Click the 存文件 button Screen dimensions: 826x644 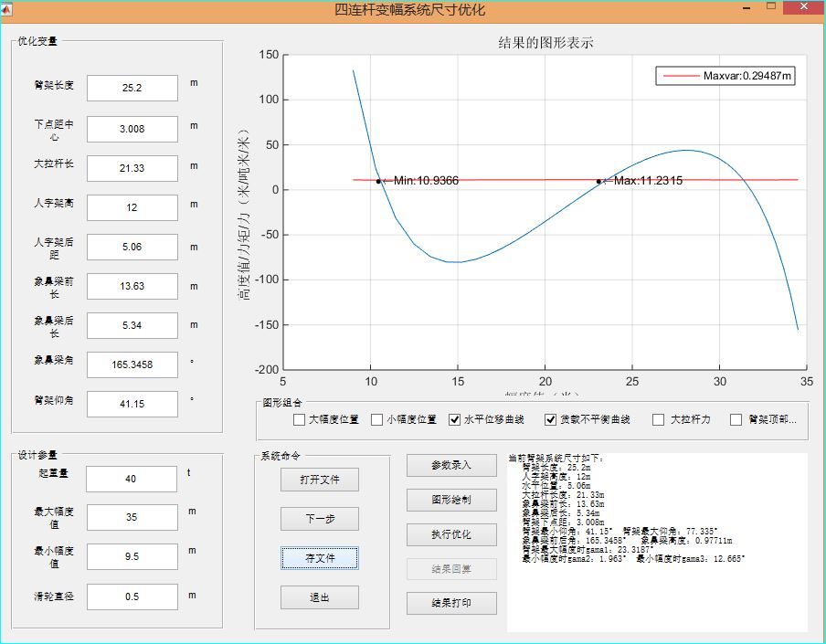(x=319, y=557)
